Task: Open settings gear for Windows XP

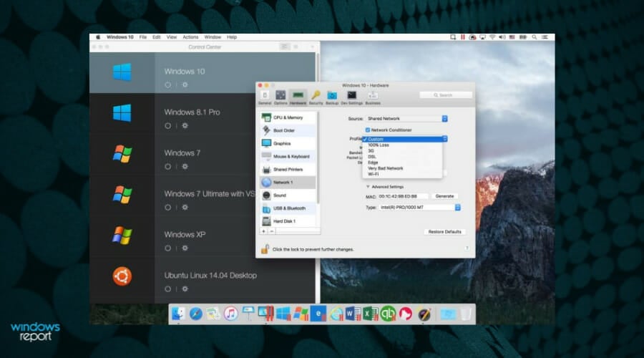Action: (x=185, y=248)
